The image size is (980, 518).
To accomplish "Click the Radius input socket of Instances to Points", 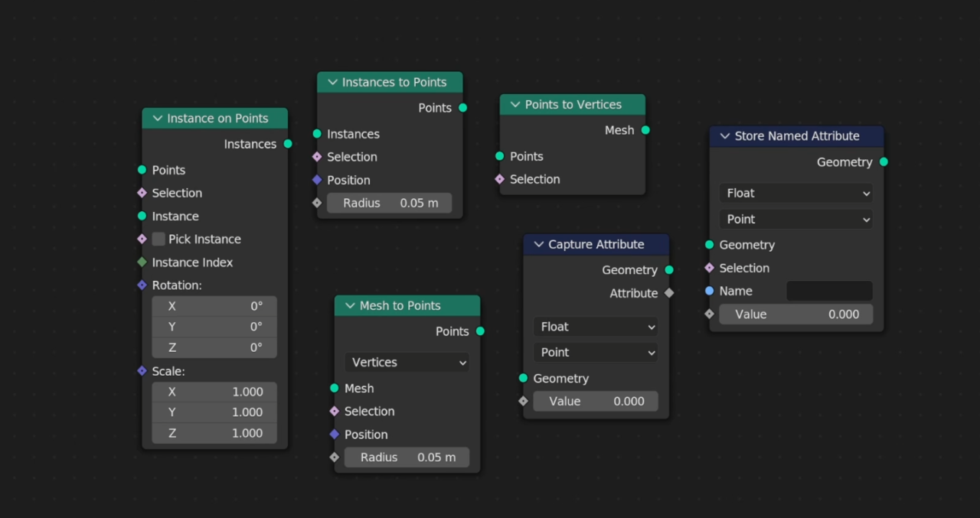I will coord(317,203).
